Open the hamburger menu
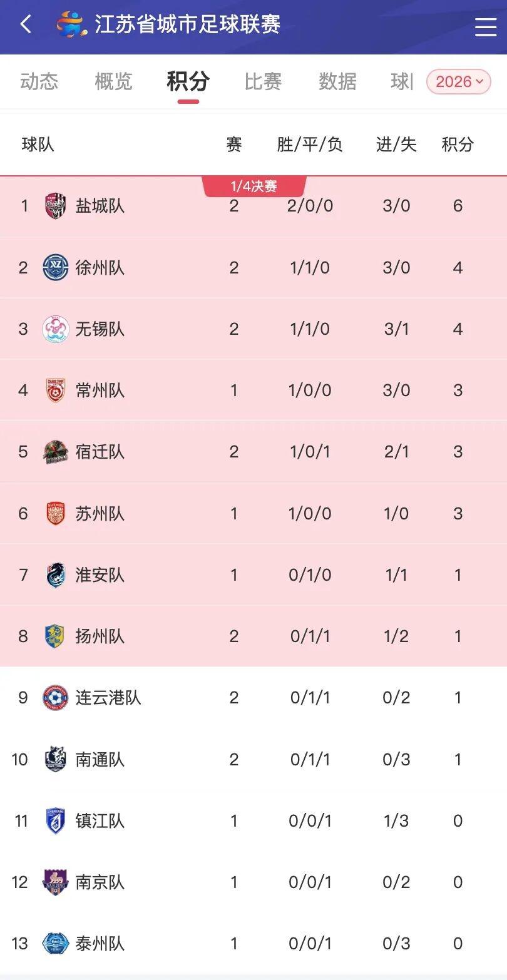507x980 pixels. tap(485, 26)
